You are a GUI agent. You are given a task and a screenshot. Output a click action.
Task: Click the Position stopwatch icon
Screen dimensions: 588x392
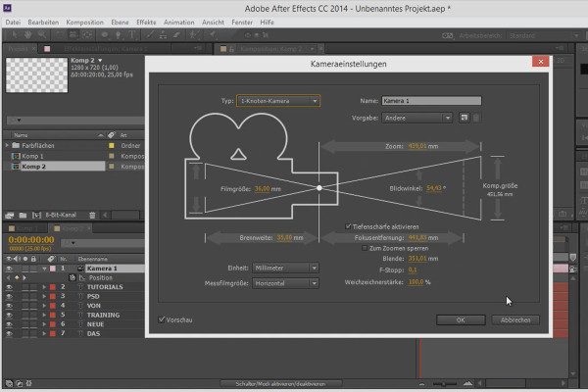coord(73,277)
